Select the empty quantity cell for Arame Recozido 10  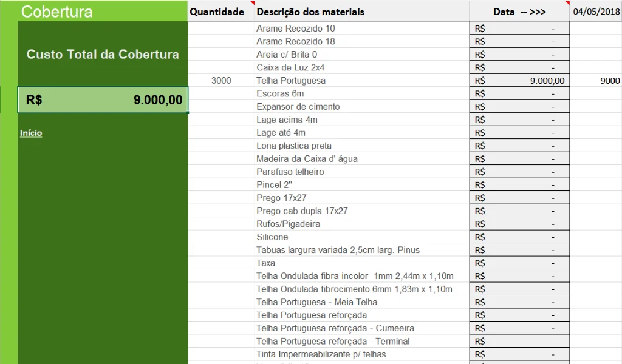[x=221, y=28]
